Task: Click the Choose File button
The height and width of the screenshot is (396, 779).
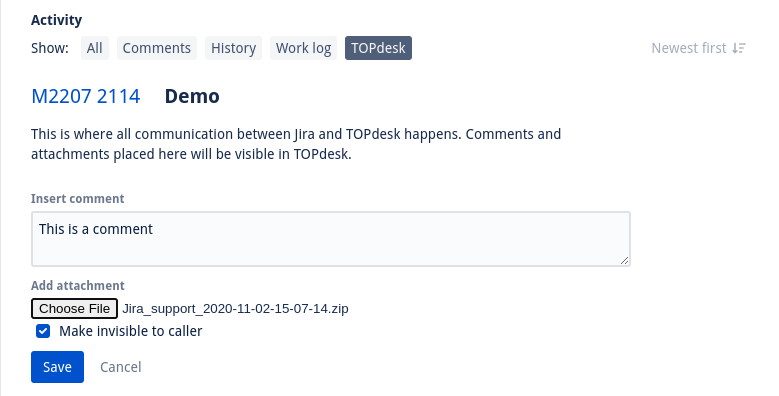Action: point(75,309)
